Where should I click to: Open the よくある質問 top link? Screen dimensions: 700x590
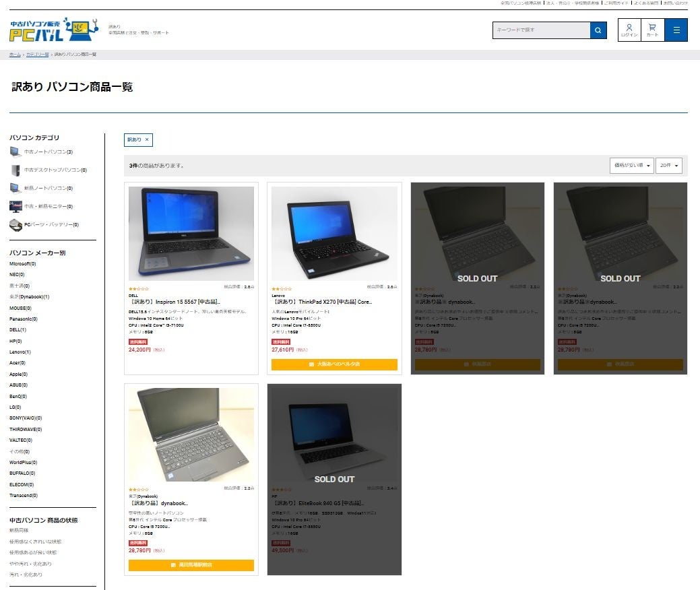(646, 3)
